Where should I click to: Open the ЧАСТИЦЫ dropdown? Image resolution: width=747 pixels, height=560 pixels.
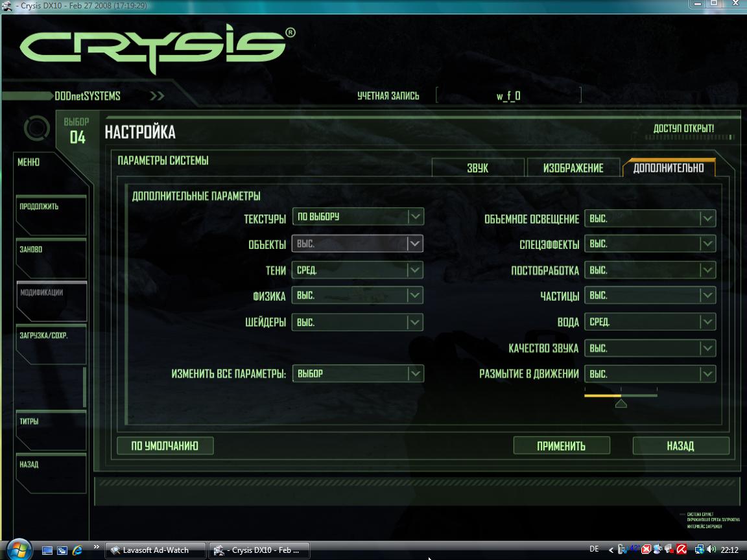(650, 296)
